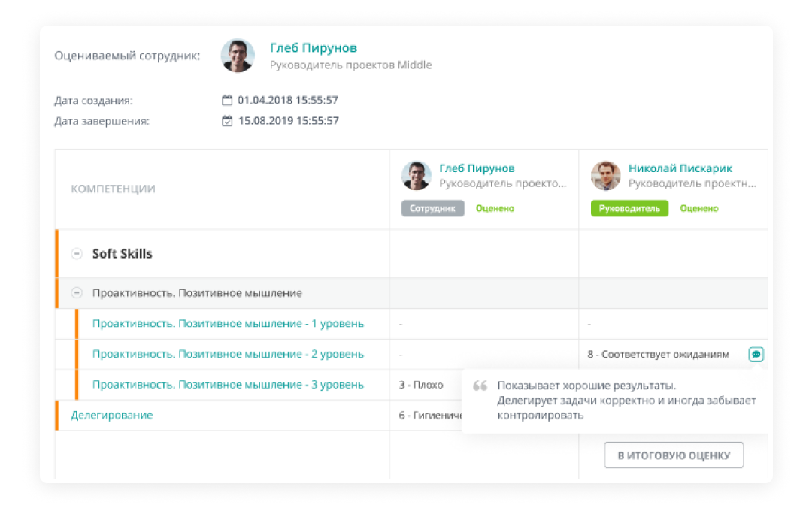Open Глеб Пирунов profile link in header

[x=313, y=48]
